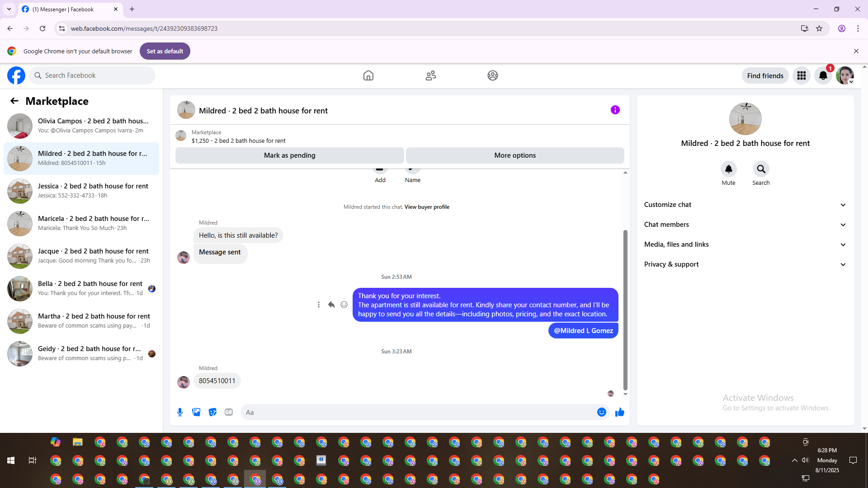This screenshot has width=868, height=488.
Task: Send a thumbs-up like
Action: 619,412
